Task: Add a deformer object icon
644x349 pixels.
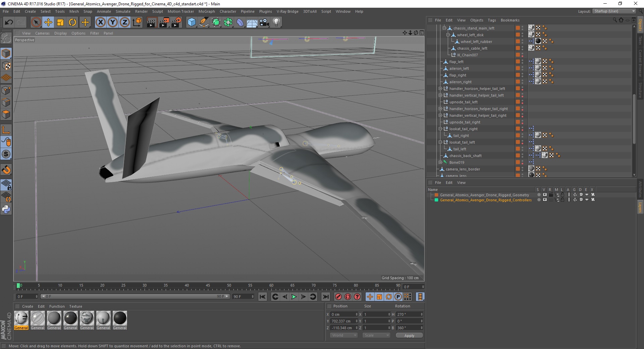Action: coord(240,22)
